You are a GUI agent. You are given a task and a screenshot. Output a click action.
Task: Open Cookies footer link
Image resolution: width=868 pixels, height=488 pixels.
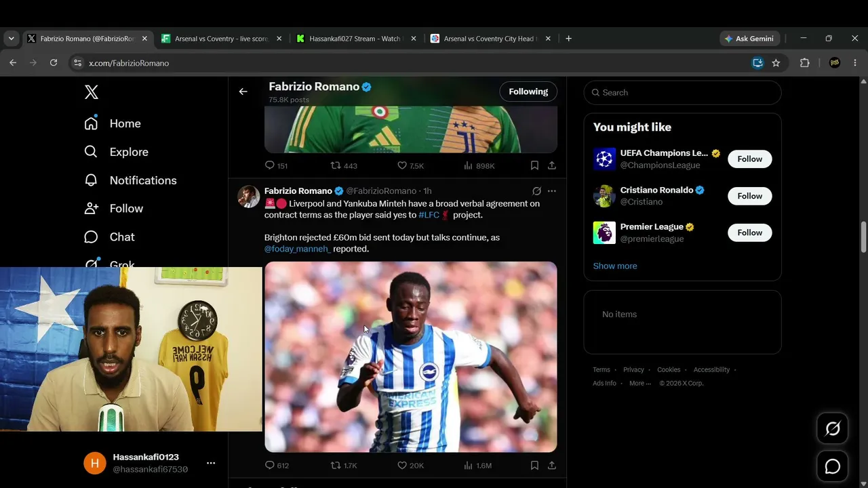click(x=669, y=370)
